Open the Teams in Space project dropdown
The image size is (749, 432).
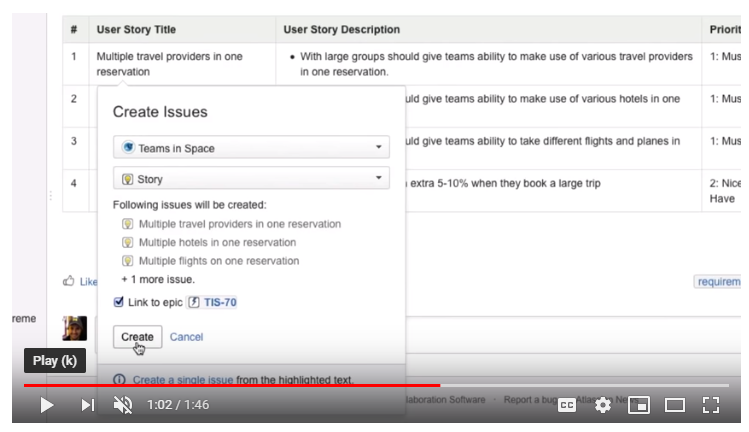(251, 147)
